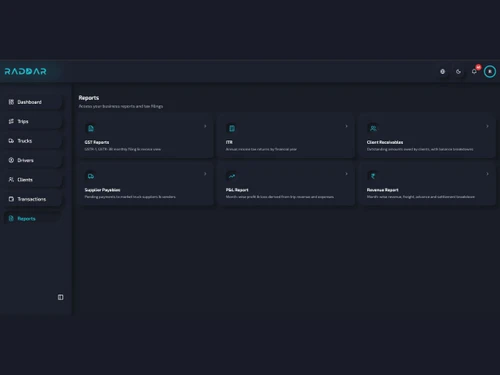
Task: Click the Transactions wallet icon
Action: pyautogui.click(x=11, y=199)
